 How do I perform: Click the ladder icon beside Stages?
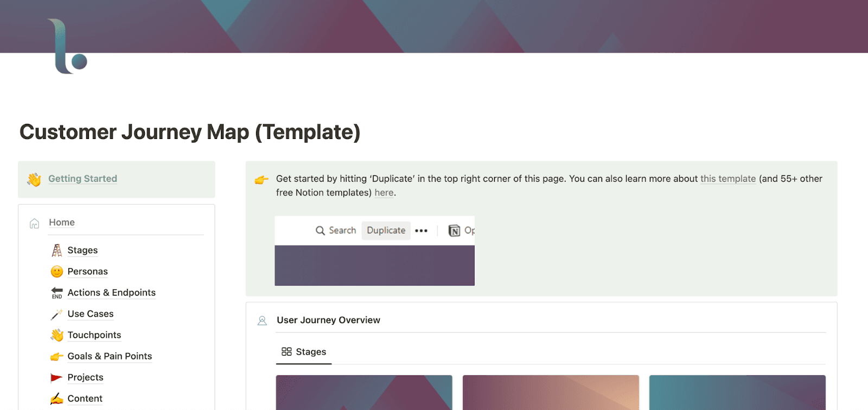(x=56, y=250)
